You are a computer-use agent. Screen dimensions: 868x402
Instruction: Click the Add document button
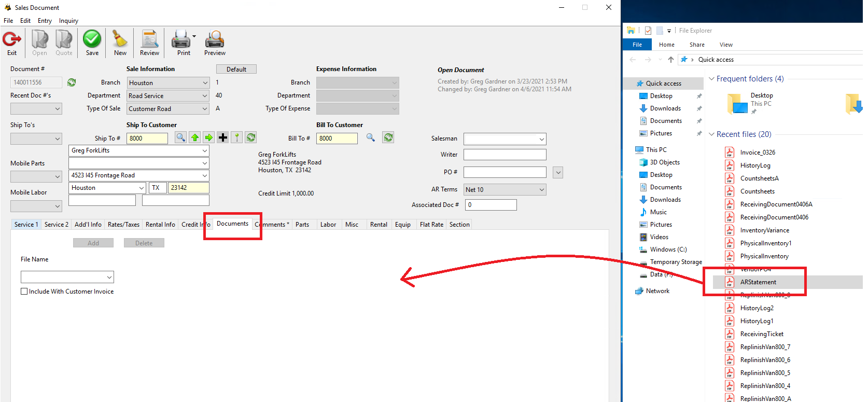coord(93,243)
